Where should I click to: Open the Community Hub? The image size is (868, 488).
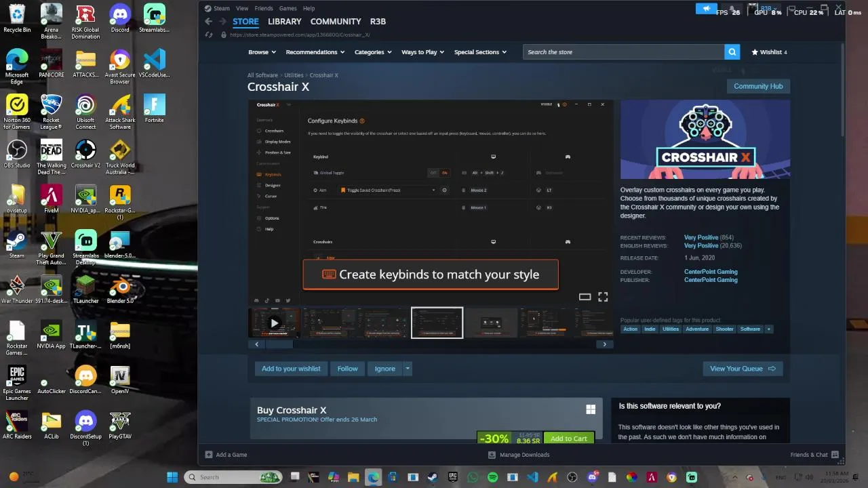(758, 86)
